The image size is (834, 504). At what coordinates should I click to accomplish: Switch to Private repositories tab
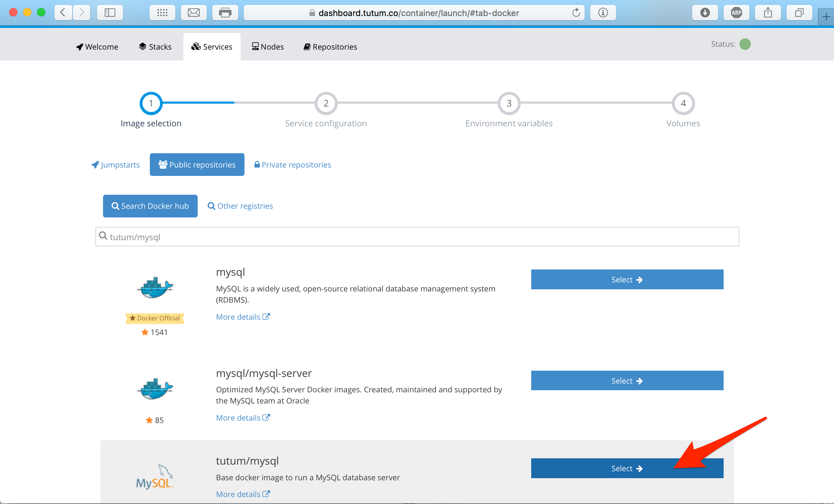coord(293,165)
